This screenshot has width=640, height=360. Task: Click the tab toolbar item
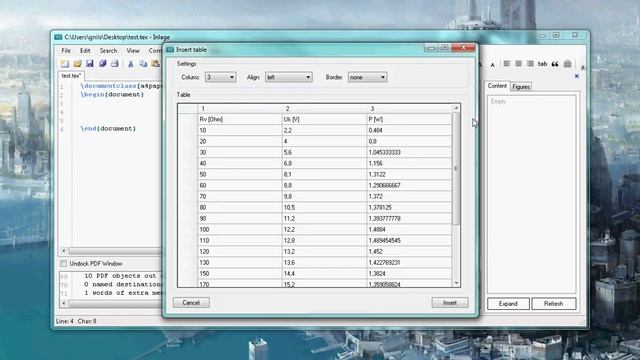(x=542, y=64)
